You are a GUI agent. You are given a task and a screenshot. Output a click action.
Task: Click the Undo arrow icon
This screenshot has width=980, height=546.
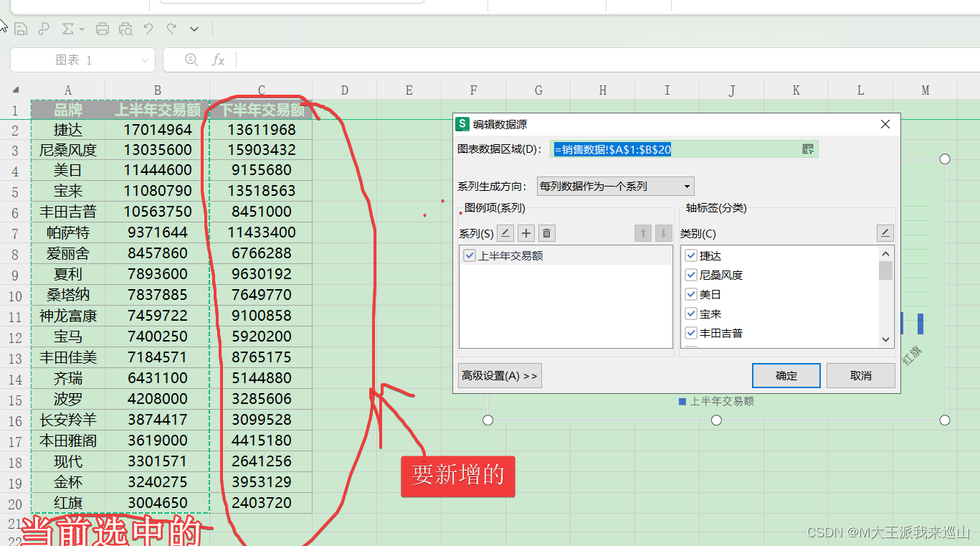pyautogui.click(x=148, y=29)
